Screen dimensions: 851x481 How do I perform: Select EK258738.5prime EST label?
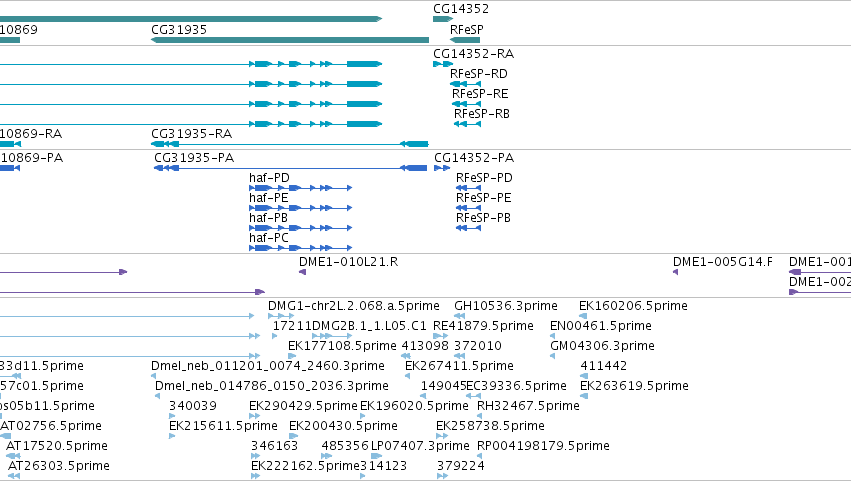490,427
